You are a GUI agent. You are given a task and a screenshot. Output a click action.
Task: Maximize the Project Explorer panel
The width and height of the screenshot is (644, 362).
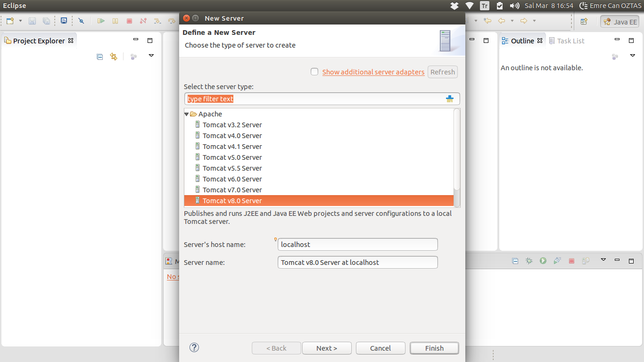150,41
